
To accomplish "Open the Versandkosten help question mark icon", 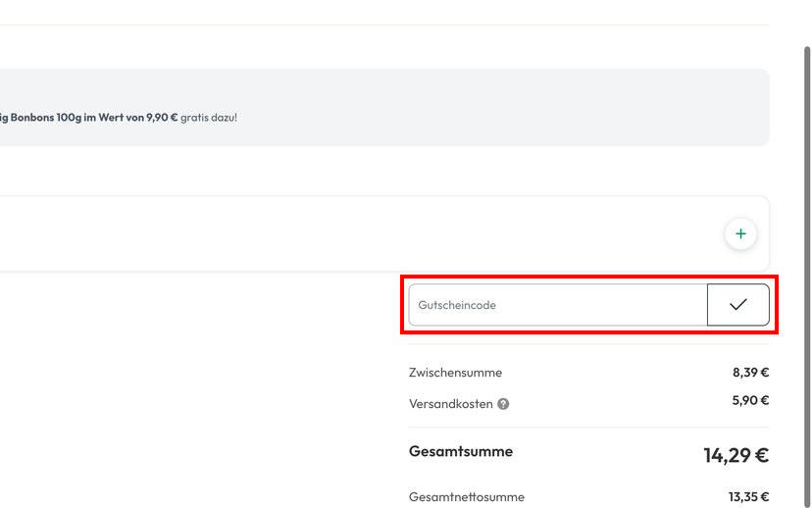I will click(x=503, y=404).
